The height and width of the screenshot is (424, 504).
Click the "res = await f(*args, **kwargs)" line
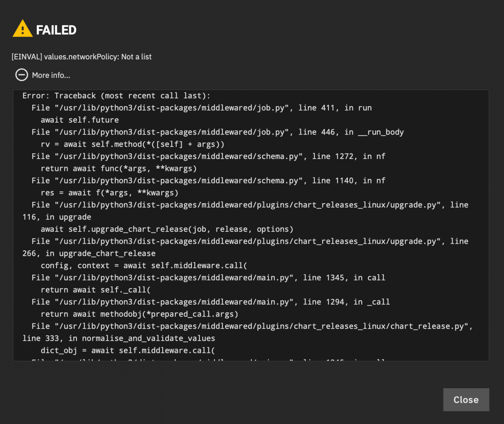pyautogui.click(x=110, y=193)
